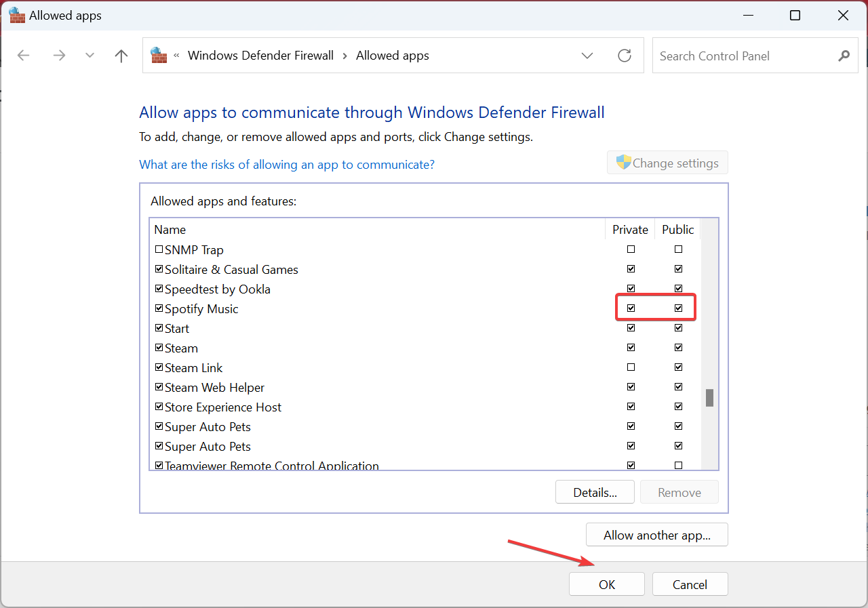
Task: Toggle Solitaire & Casual Games Public checkbox
Action: click(679, 269)
